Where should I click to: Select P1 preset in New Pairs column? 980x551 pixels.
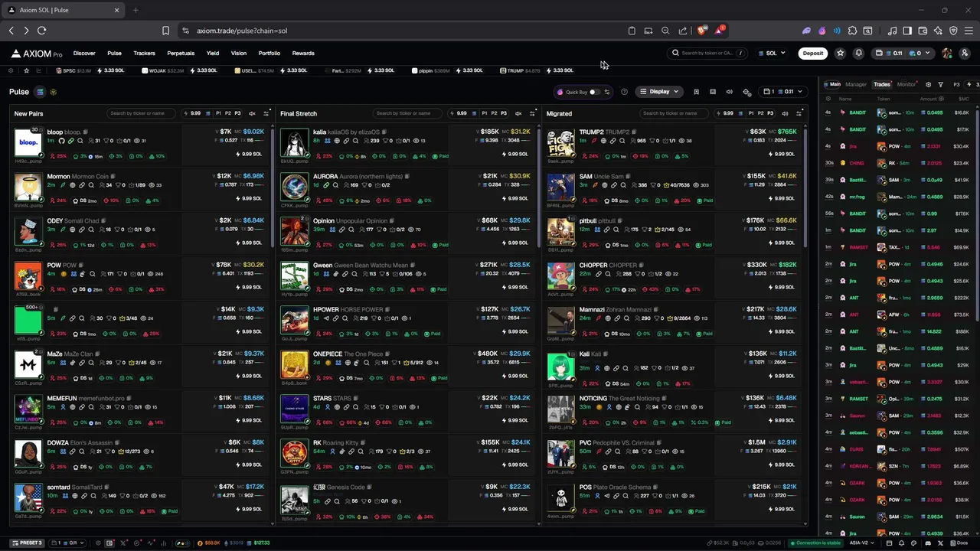(218, 113)
